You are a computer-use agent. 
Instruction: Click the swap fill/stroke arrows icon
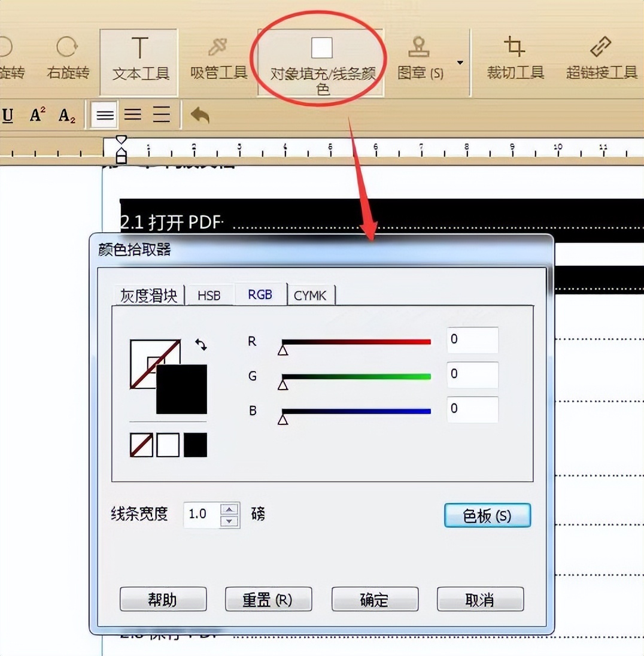(201, 345)
